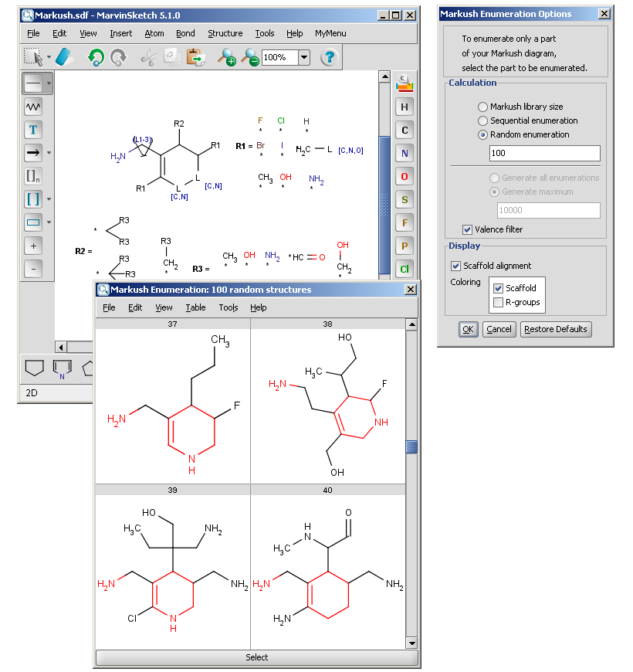Select Markush library size option
The height and width of the screenshot is (672, 633).
pyautogui.click(x=483, y=107)
